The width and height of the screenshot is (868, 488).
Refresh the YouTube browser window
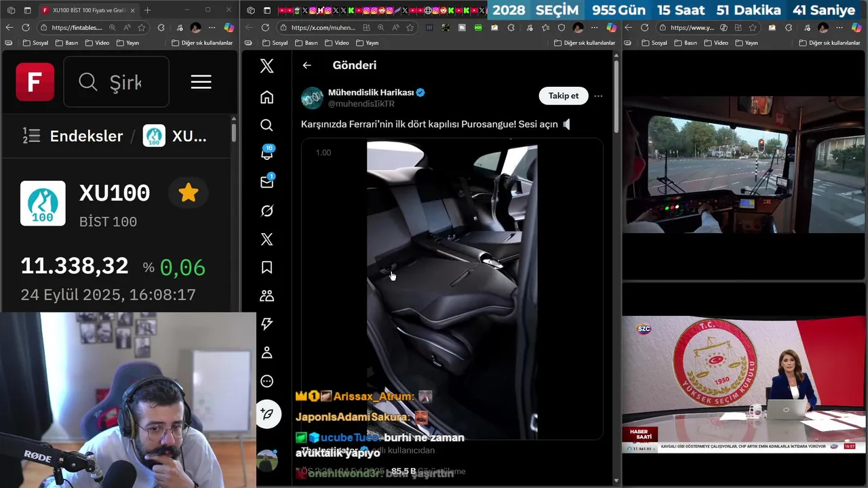tap(644, 28)
